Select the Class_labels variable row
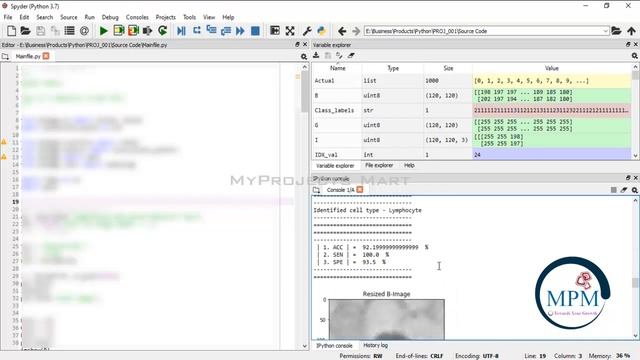Viewport: 640px width, 360px height. [x=472, y=110]
